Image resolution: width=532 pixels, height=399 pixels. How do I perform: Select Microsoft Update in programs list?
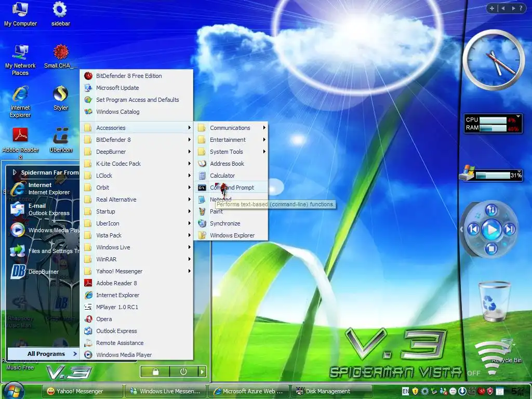click(x=137, y=88)
